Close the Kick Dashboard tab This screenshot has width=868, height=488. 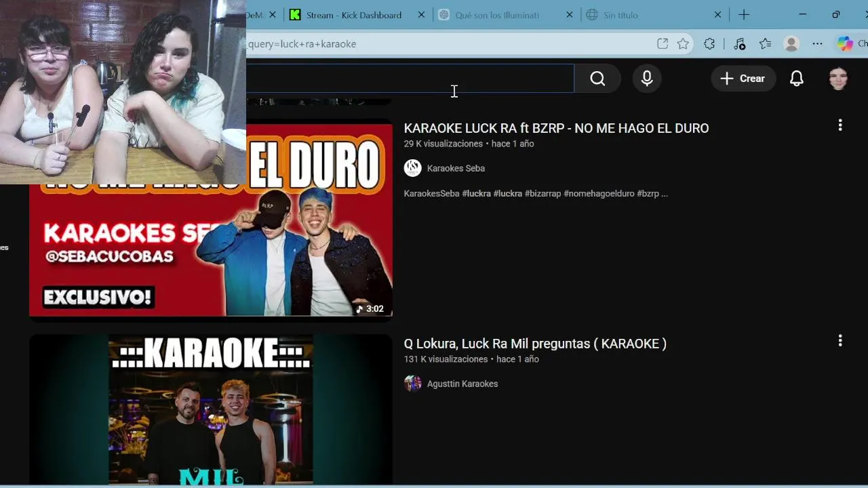coord(422,15)
